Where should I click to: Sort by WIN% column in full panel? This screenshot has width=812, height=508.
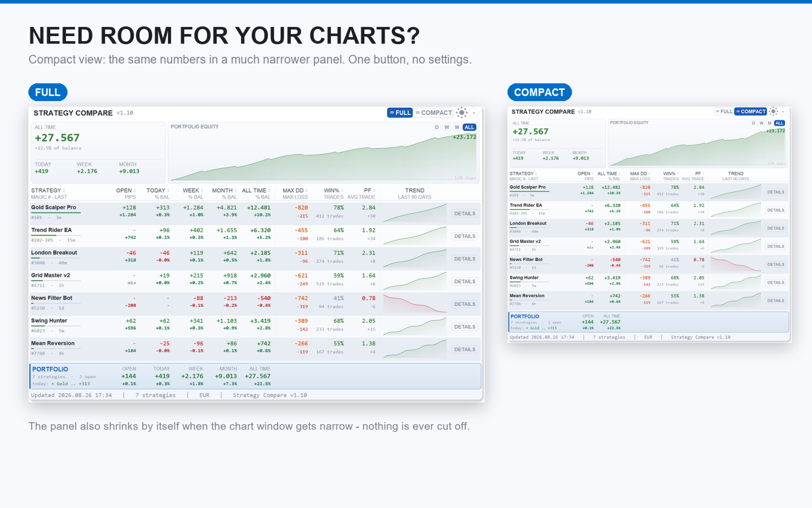pos(333,190)
